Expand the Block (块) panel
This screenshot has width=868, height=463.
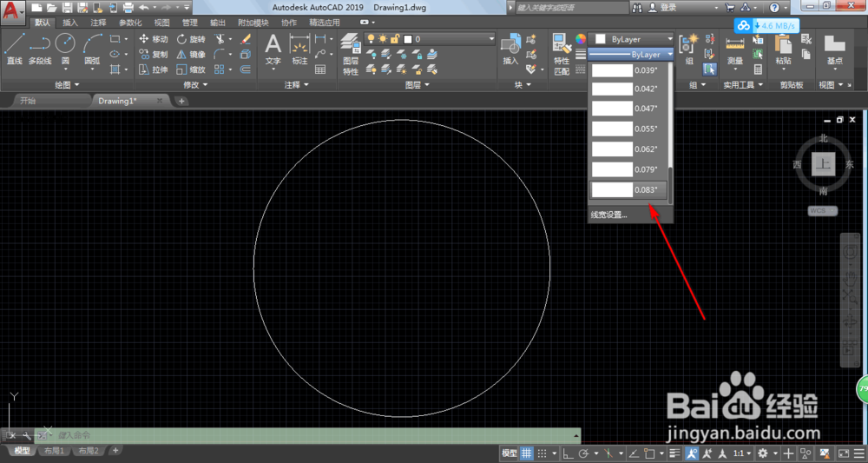(523, 85)
